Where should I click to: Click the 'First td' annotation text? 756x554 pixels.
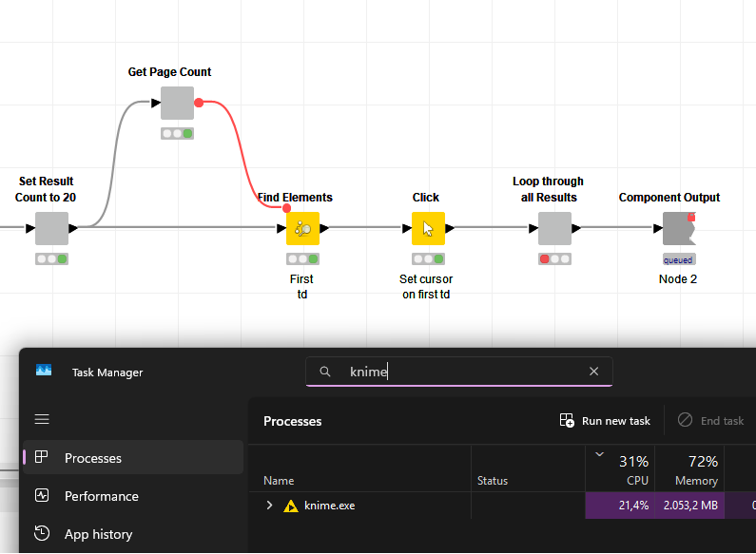301,287
